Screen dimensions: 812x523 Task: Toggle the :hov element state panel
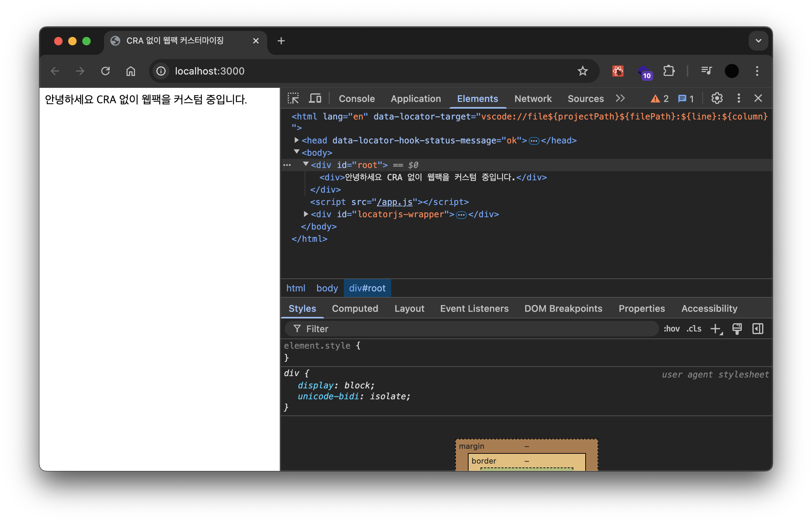click(671, 329)
